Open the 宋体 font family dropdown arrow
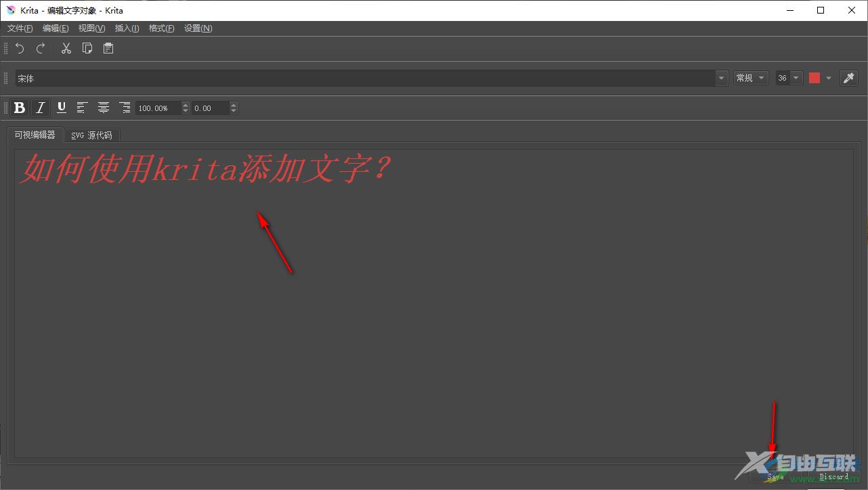Image resolution: width=868 pixels, height=490 pixels. click(721, 79)
